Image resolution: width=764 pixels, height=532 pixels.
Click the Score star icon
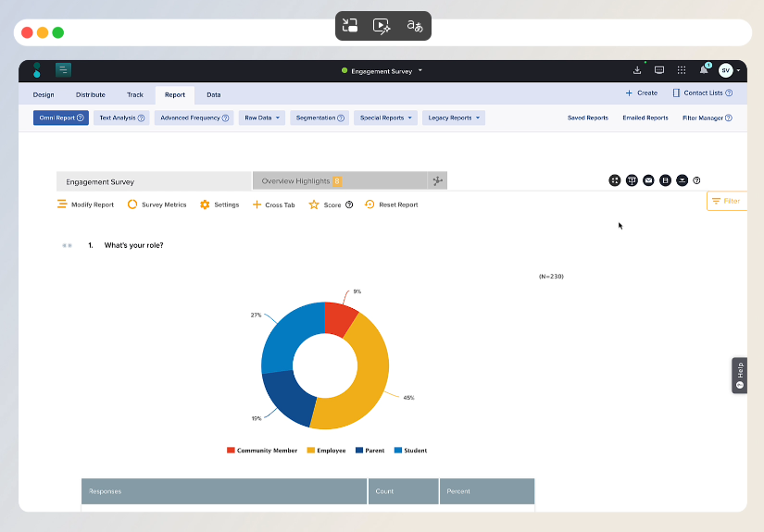[314, 204]
